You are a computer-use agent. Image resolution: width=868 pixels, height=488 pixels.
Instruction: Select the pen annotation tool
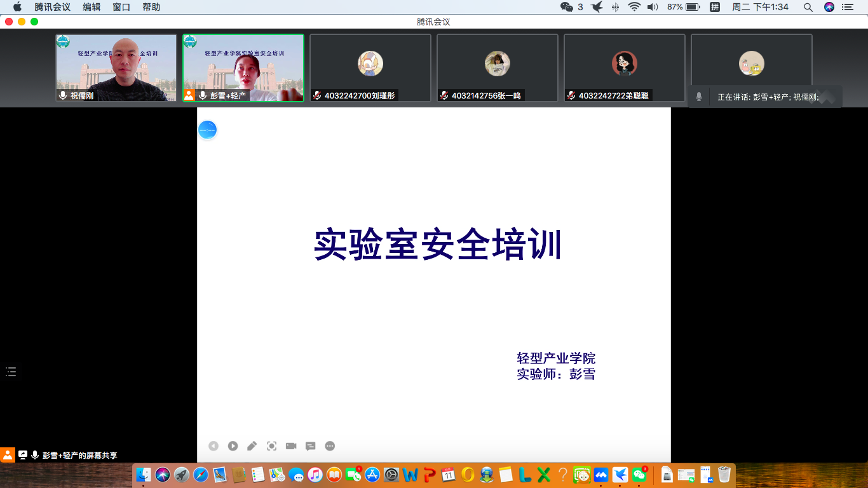coord(252,446)
